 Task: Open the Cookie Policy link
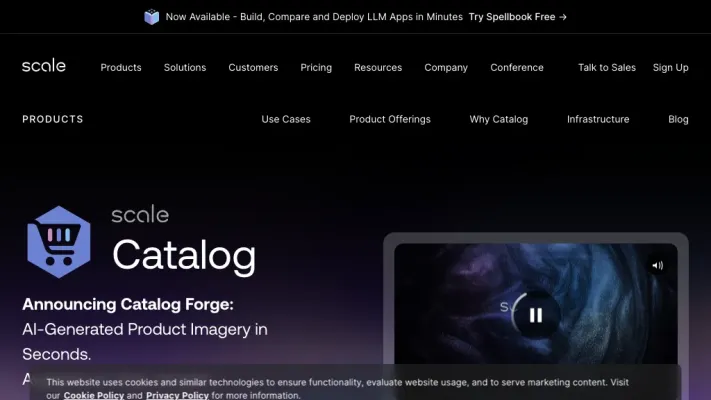94,395
